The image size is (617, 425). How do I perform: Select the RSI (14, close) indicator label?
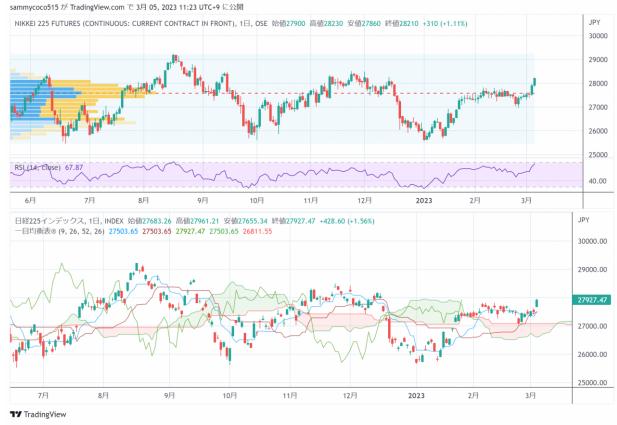40,167
